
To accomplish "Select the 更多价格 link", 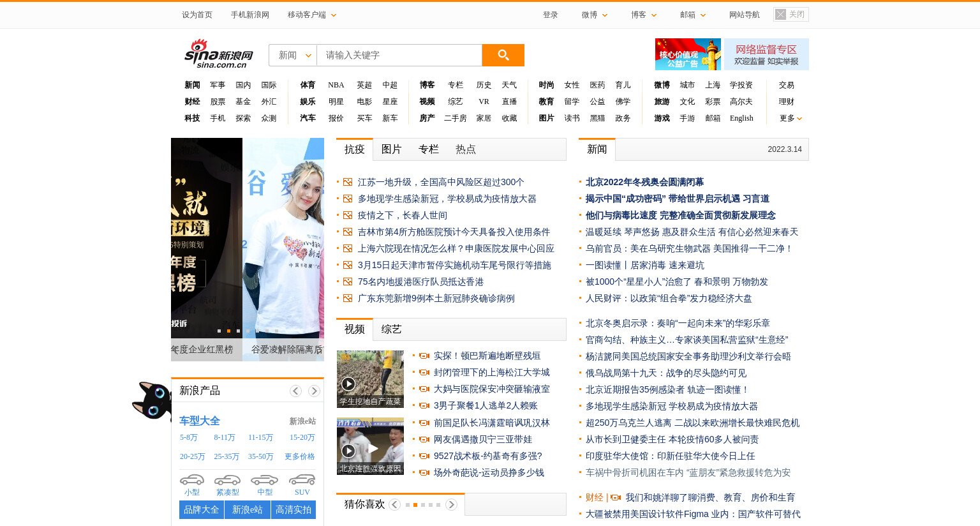I will 300,456.
